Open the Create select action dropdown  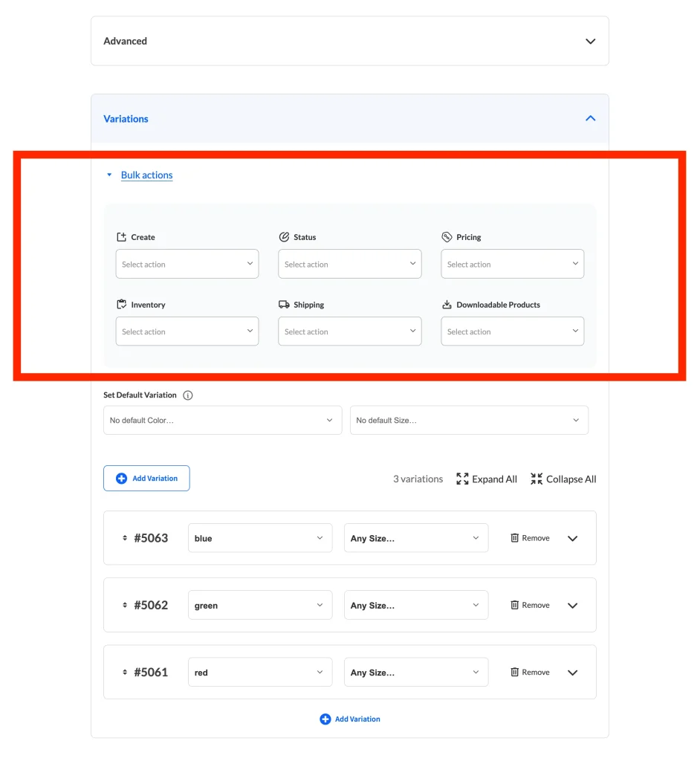point(187,265)
